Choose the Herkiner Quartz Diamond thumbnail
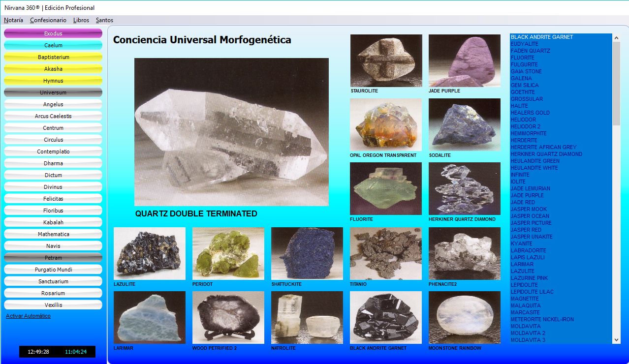 click(465, 188)
